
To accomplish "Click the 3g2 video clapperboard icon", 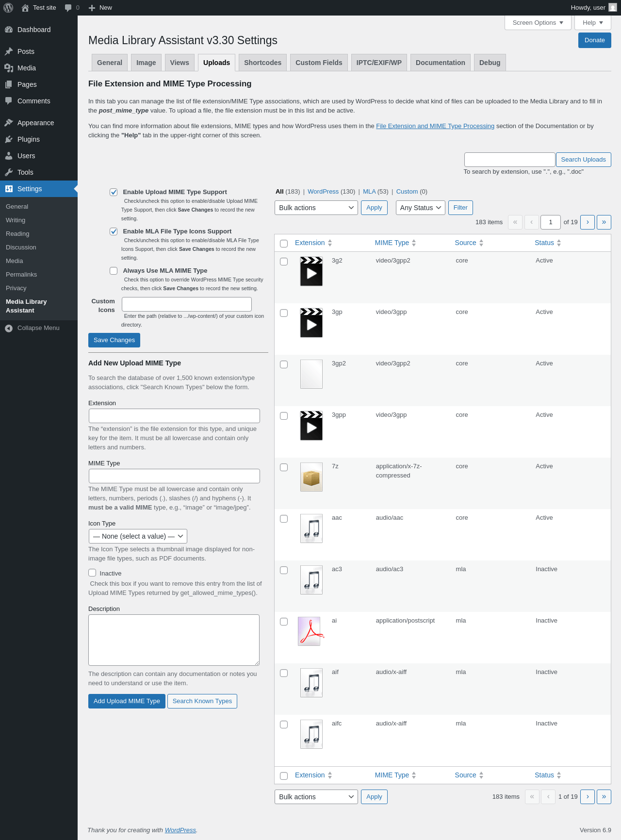I will point(311,271).
